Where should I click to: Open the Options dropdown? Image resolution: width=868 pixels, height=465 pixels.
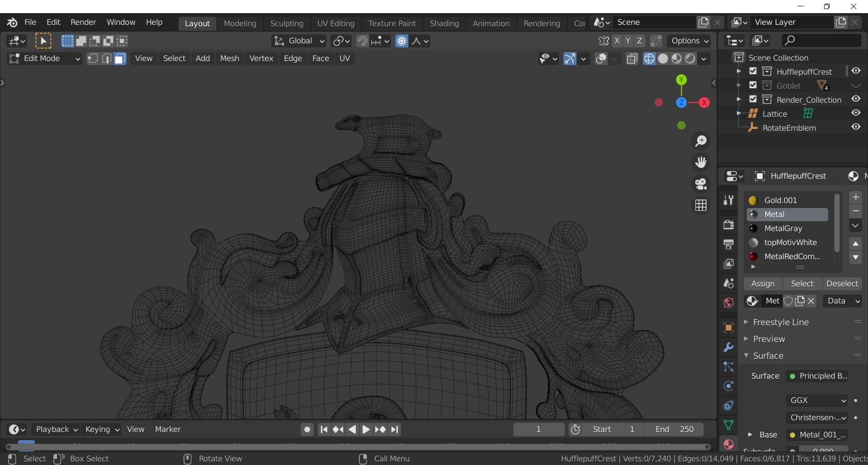tap(690, 41)
